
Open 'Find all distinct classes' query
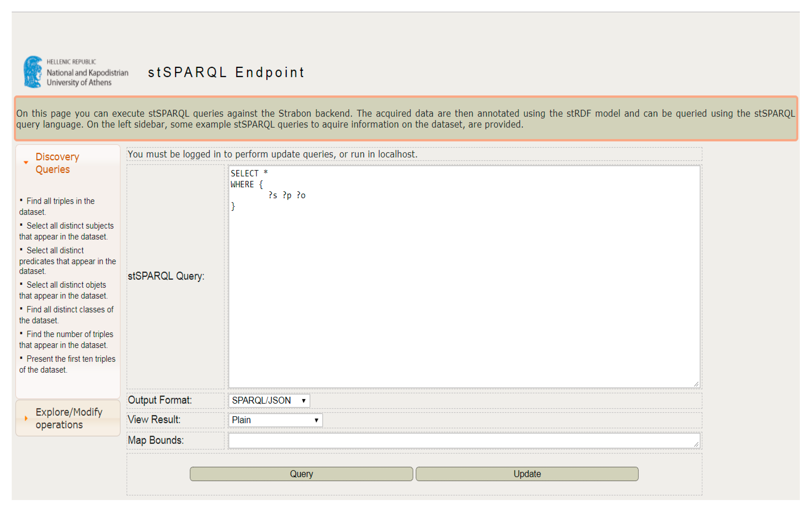pos(70,309)
